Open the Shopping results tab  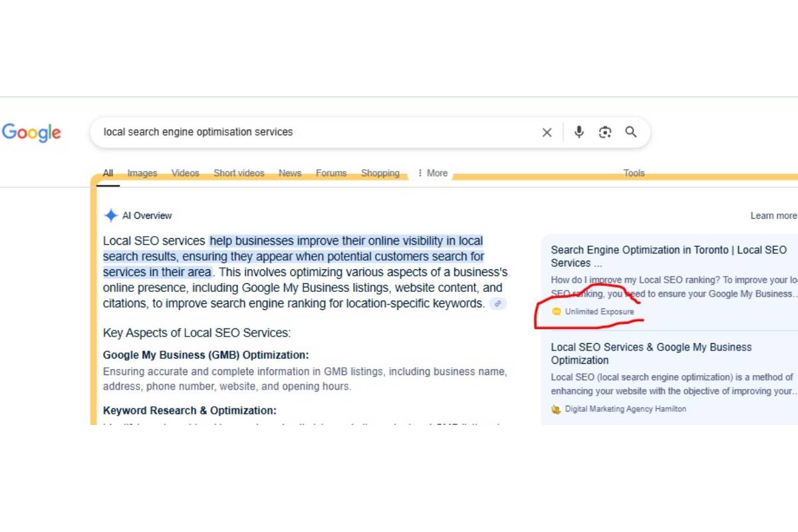click(x=380, y=173)
